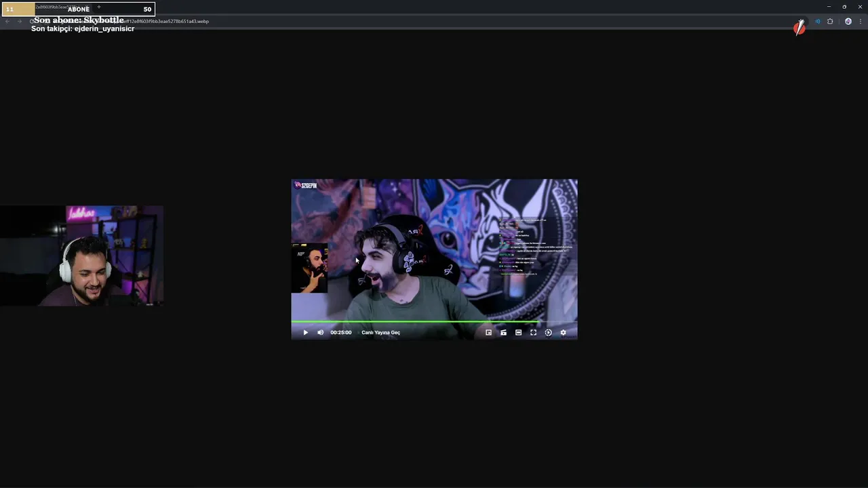Open browser three-dot menu
868x488 pixels.
[860, 22]
